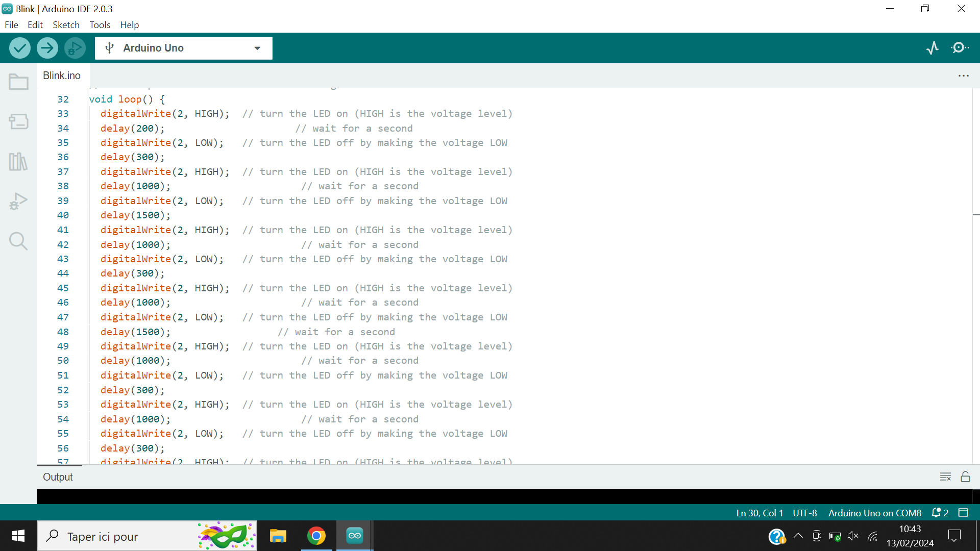The width and height of the screenshot is (980, 551).
Task: Toggle bottom panel from status bar
Action: (963, 513)
